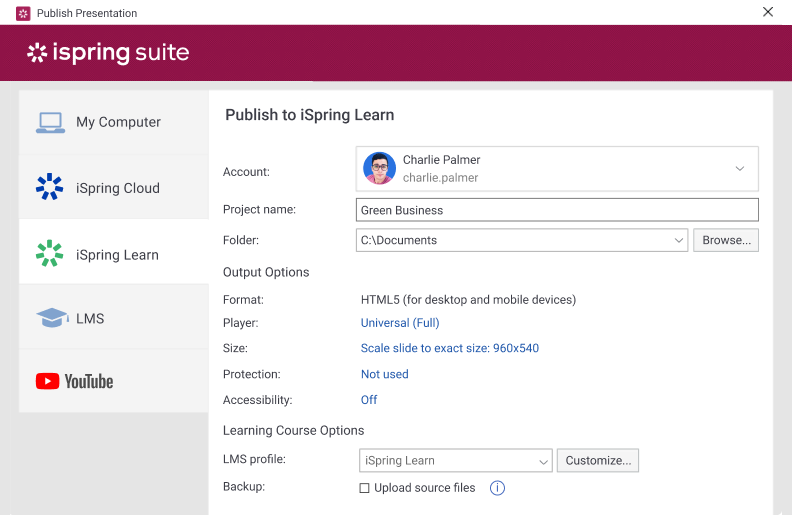Switch to the LMS tab label

pyautogui.click(x=90, y=319)
